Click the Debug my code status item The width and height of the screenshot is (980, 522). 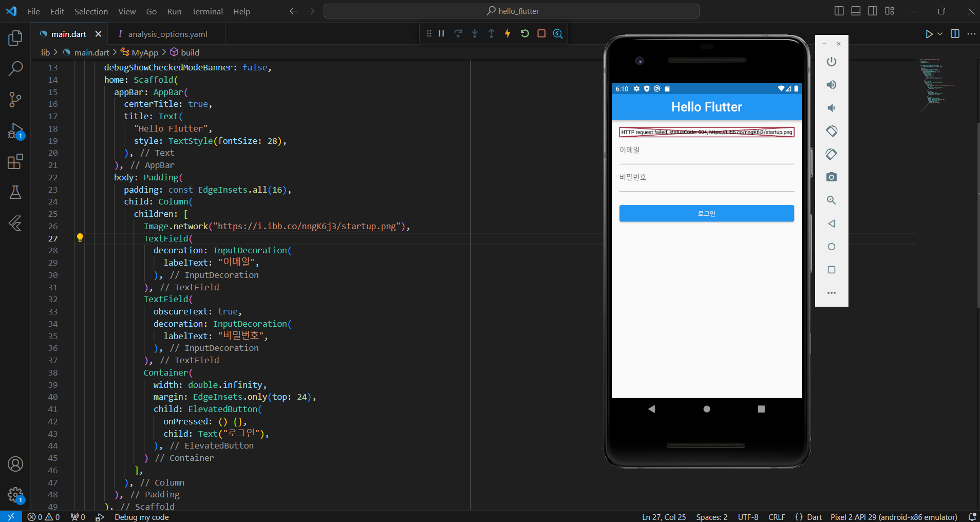(x=142, y=517)
